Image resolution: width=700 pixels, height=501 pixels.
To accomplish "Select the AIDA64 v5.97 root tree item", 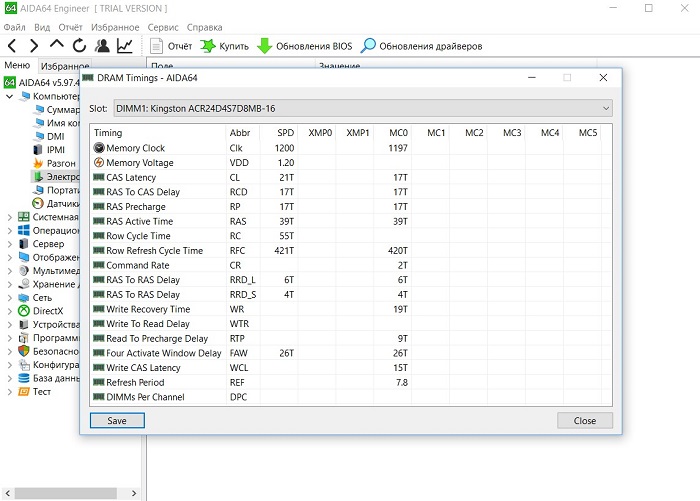I will 42,83.
